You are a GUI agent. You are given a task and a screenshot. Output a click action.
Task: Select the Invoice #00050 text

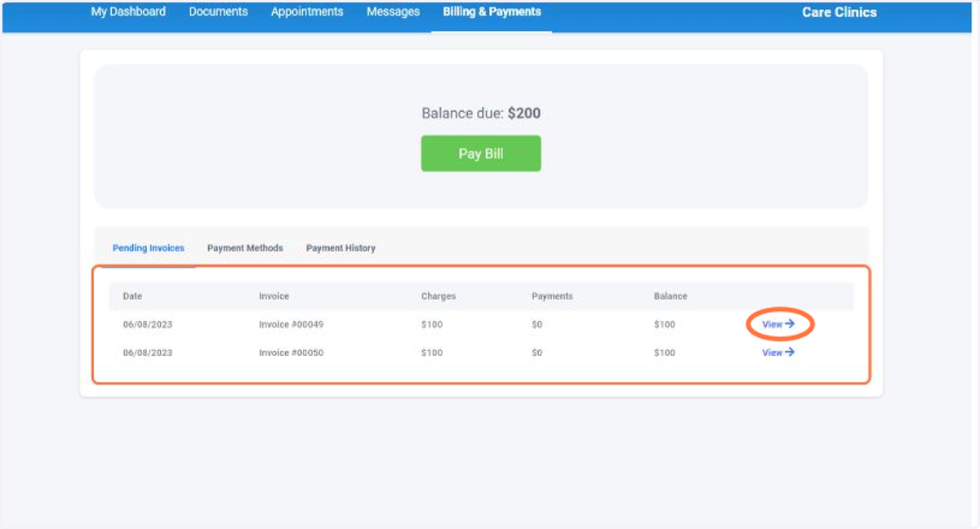[x=292, y=353]
